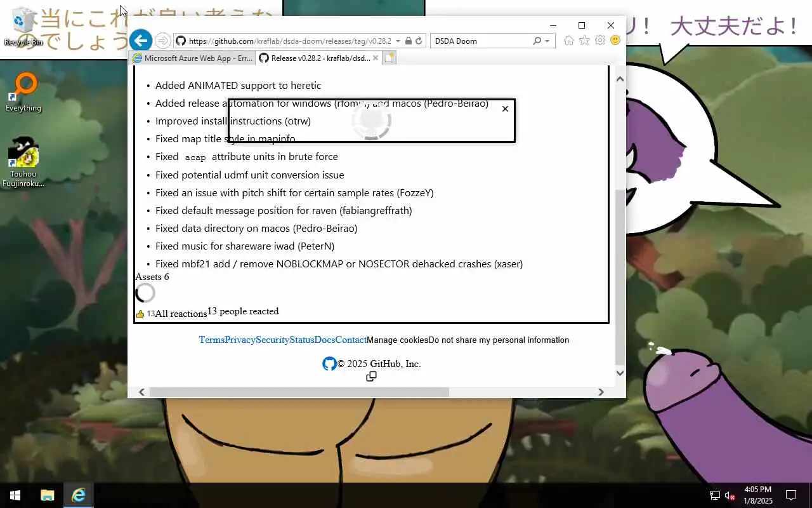Image resolution: width=812 pixels, height=508 pixels.
Task: Open the Security footer link
Action: (272, 340)
